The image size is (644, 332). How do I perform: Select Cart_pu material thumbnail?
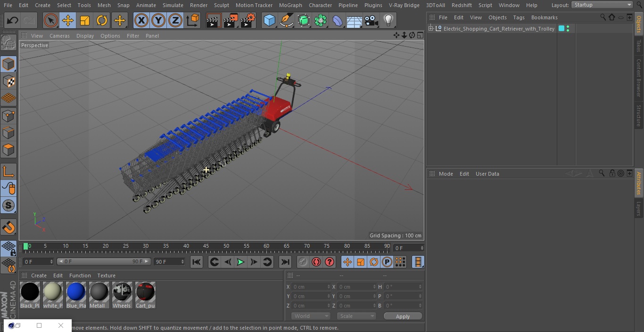click(145, 292)
